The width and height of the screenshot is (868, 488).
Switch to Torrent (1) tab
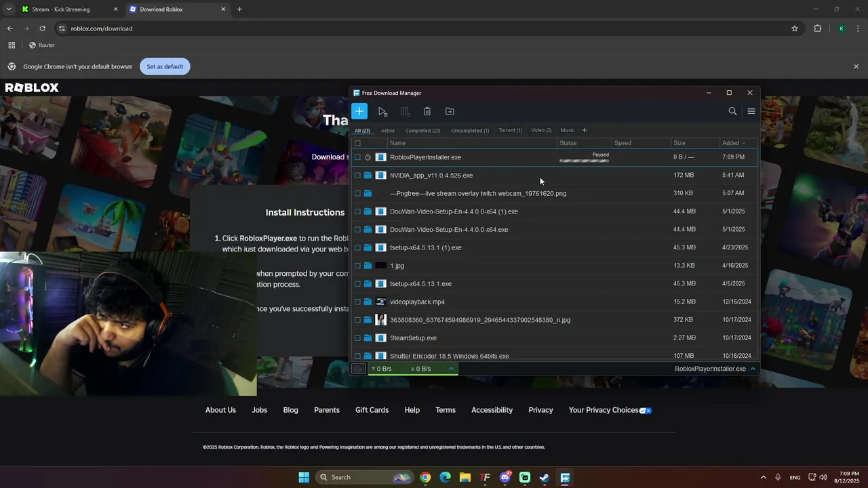point(511,130)
